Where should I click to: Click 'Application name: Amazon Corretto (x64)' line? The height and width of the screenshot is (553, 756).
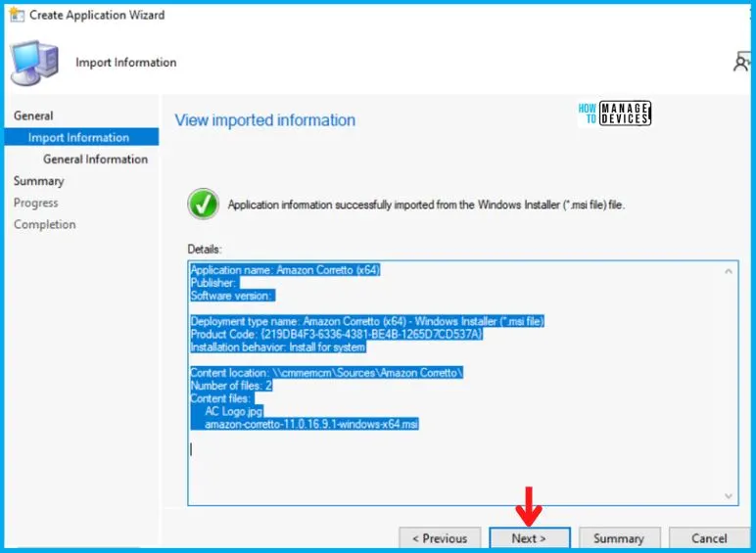[x=285, y=270]
